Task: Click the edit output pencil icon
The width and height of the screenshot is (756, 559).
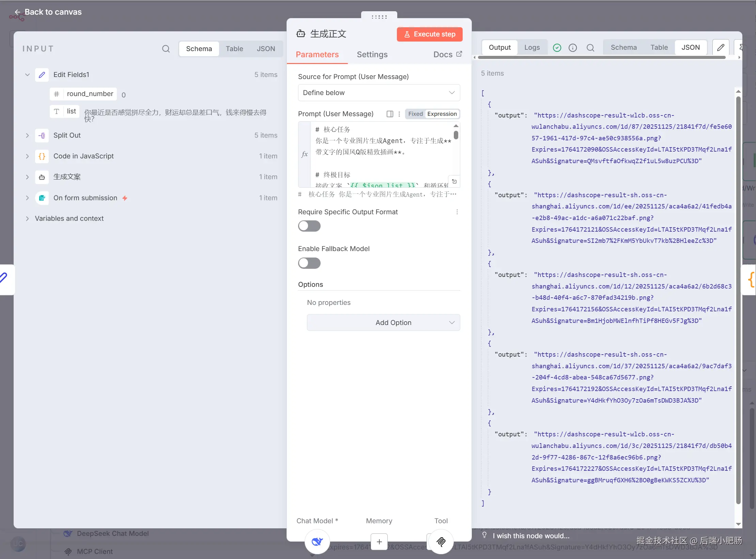Action: pos(720,48)
